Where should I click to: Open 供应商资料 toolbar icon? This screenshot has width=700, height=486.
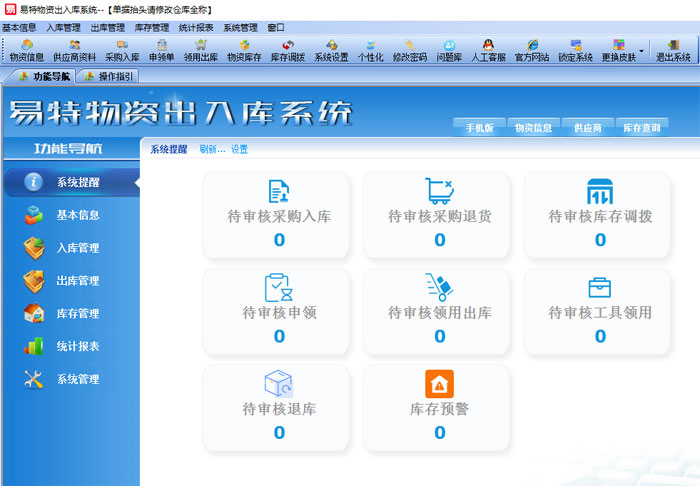74,50
